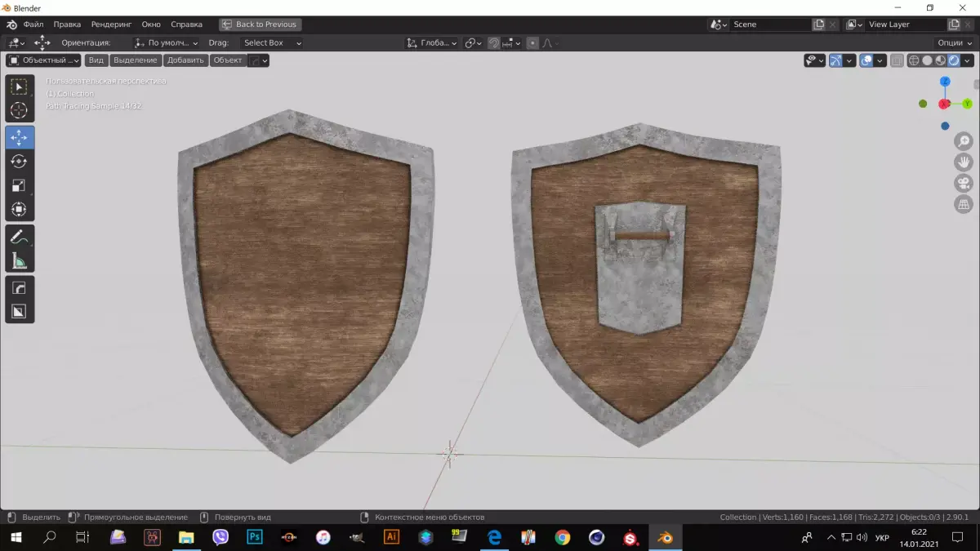980x551 pixels.
Task: Switch perspective/orthographic with grid gizmo
Action: (x=963, y=204)
